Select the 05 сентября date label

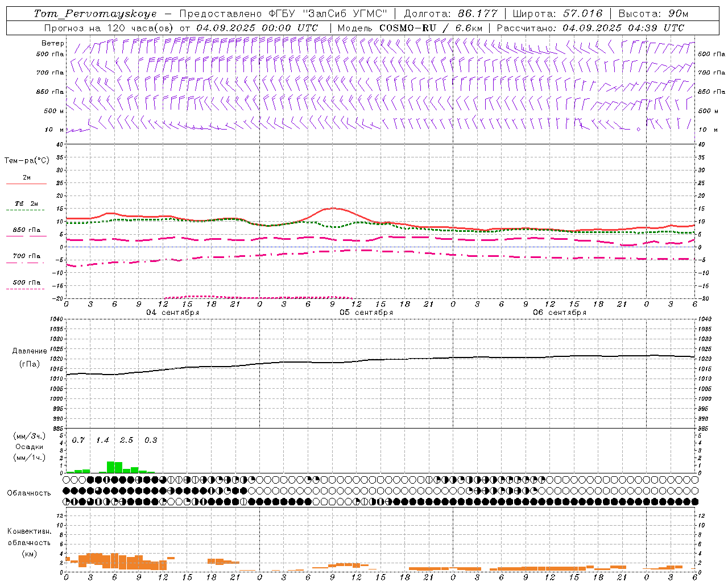pyautogui.click(x=366, y=313)
